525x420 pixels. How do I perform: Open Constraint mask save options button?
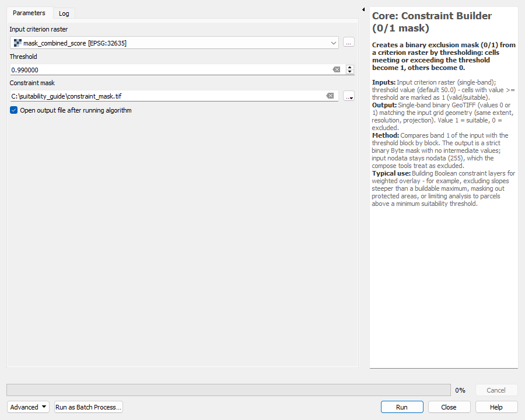pyautogui.click(x=349, y=96)
